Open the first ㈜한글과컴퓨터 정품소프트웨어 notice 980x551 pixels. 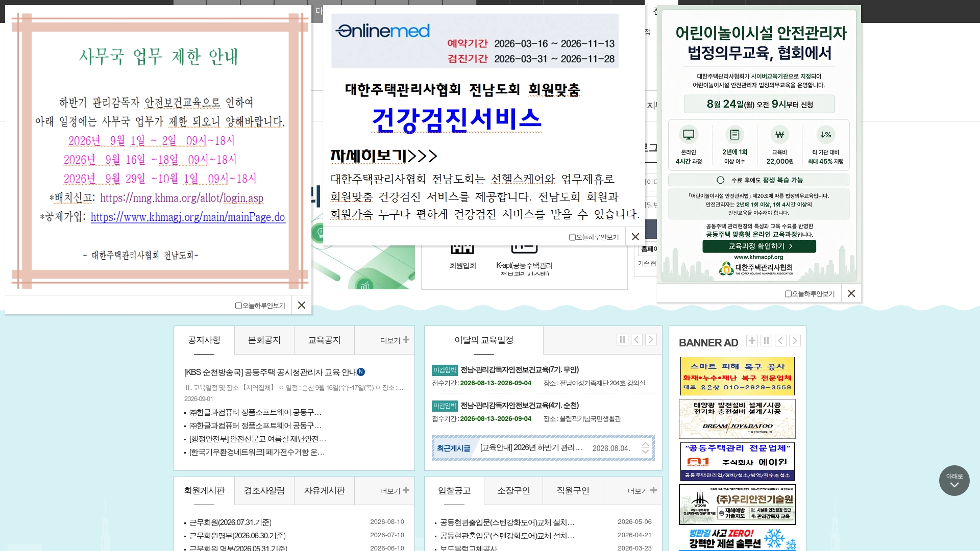(255, 412)
